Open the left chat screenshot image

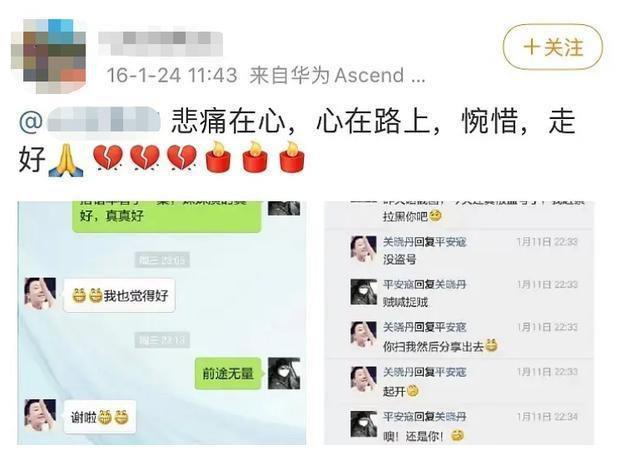click(162, 322)
